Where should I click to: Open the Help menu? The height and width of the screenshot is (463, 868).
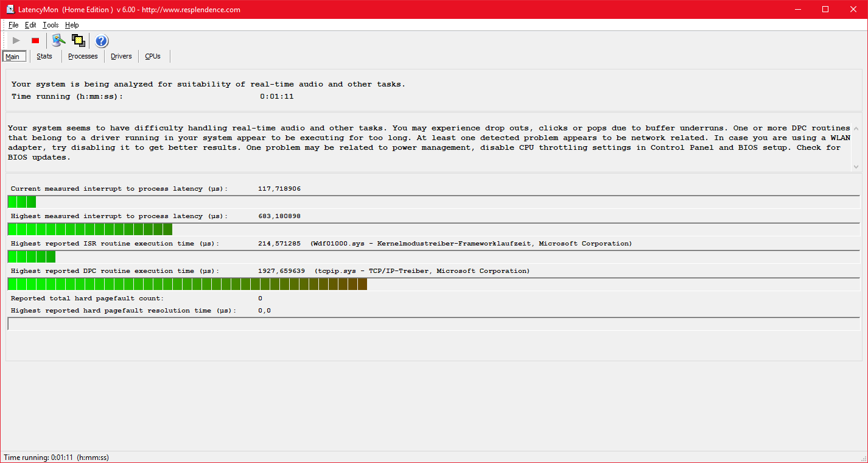click(x=72, y=25)
